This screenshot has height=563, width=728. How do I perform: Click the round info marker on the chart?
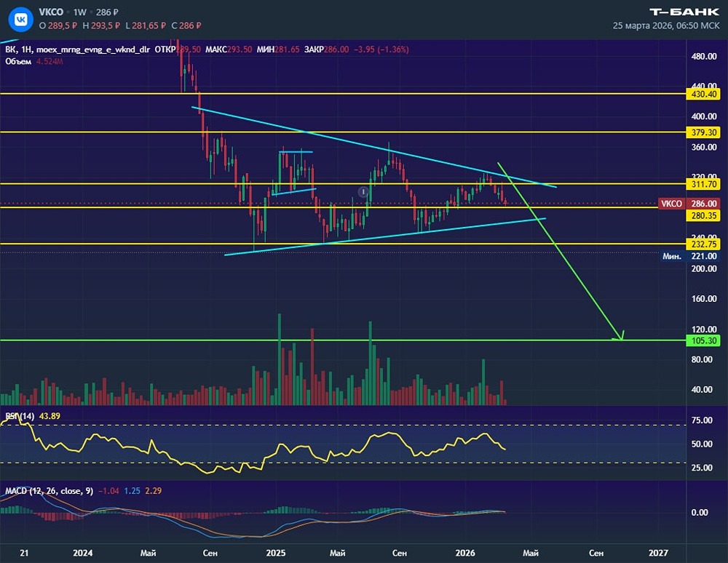(x=363, y=191)
